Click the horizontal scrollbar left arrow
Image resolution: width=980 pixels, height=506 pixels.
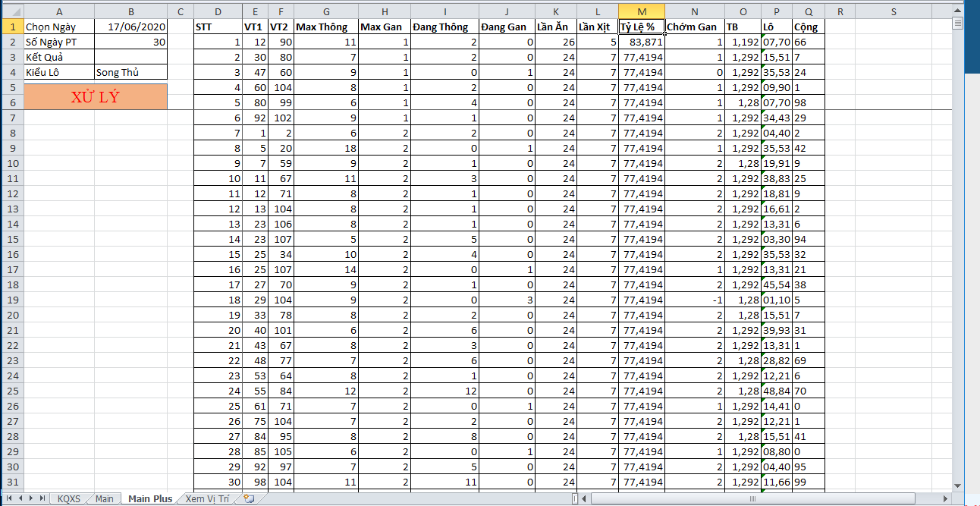(x=585, y=498)
